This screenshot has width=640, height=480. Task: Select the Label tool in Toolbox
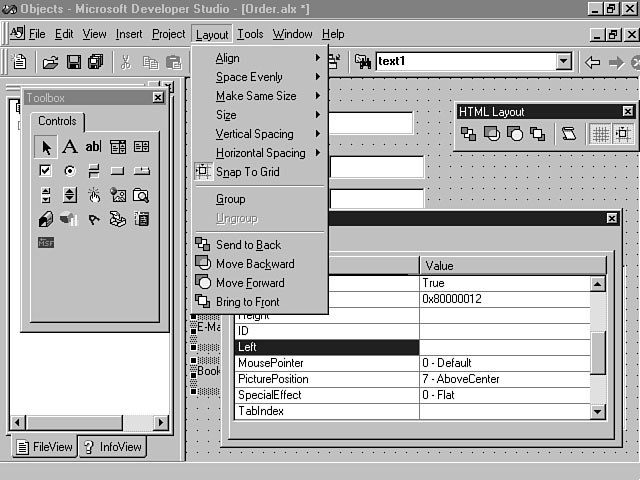coord(69,147)
